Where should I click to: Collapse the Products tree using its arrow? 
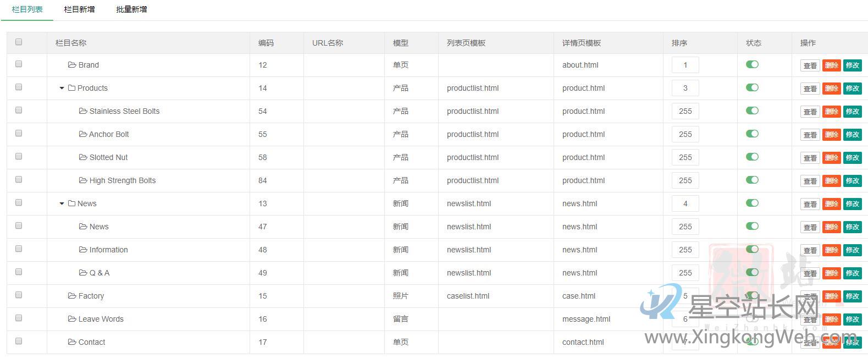[61, 88]
